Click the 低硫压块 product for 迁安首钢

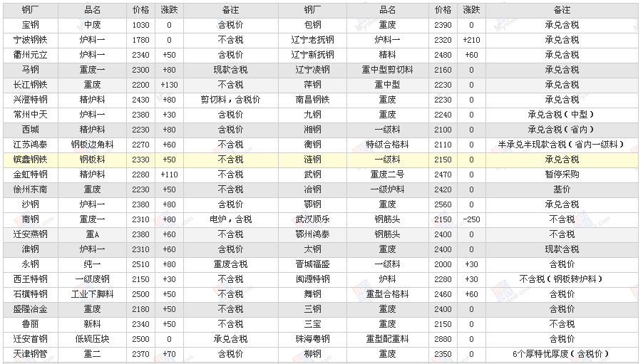(92, 339)
